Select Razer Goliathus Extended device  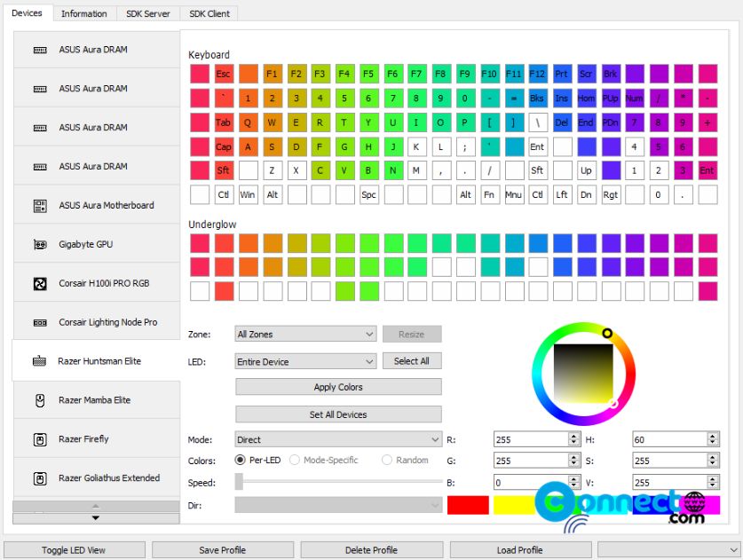(97, 478)
